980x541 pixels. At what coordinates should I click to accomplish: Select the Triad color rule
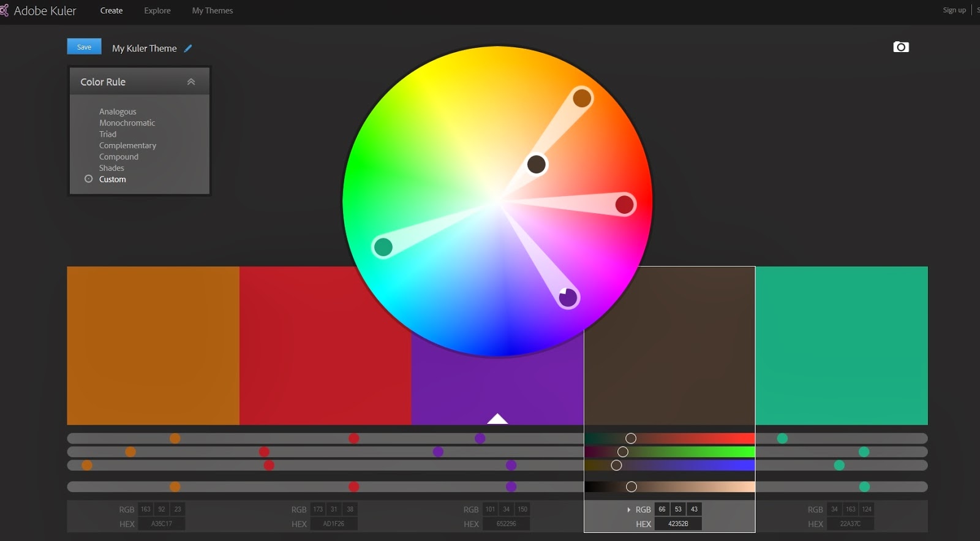(108, 134)
